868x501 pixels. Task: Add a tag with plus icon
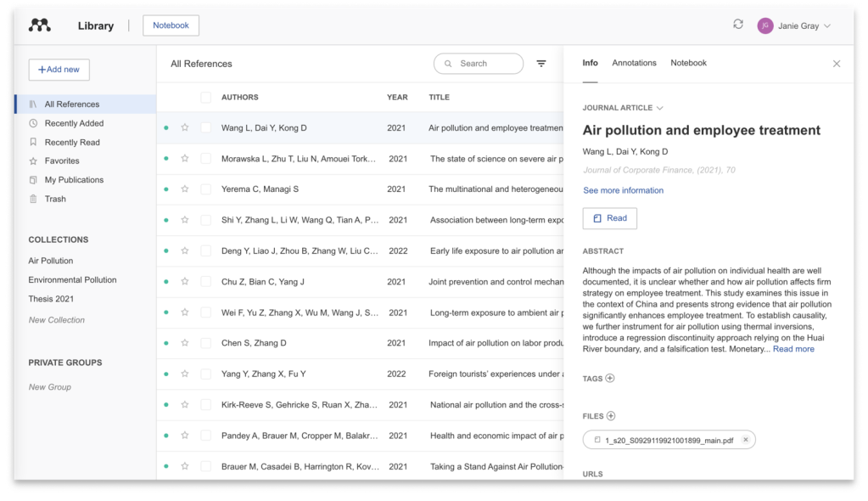[x=610, y=379]
